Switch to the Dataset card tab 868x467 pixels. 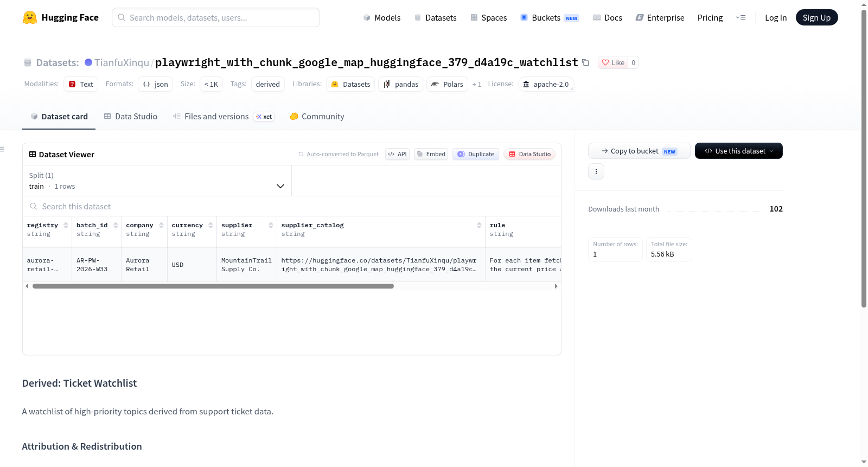coord(59,116)
